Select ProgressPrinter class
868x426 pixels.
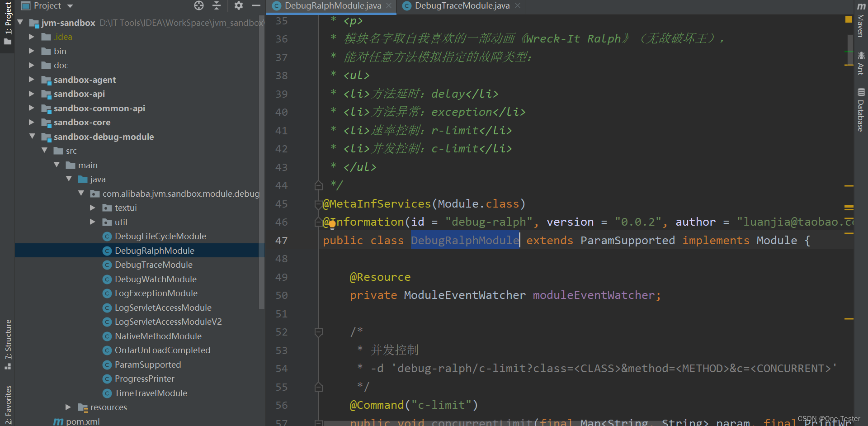pos(144,379)
